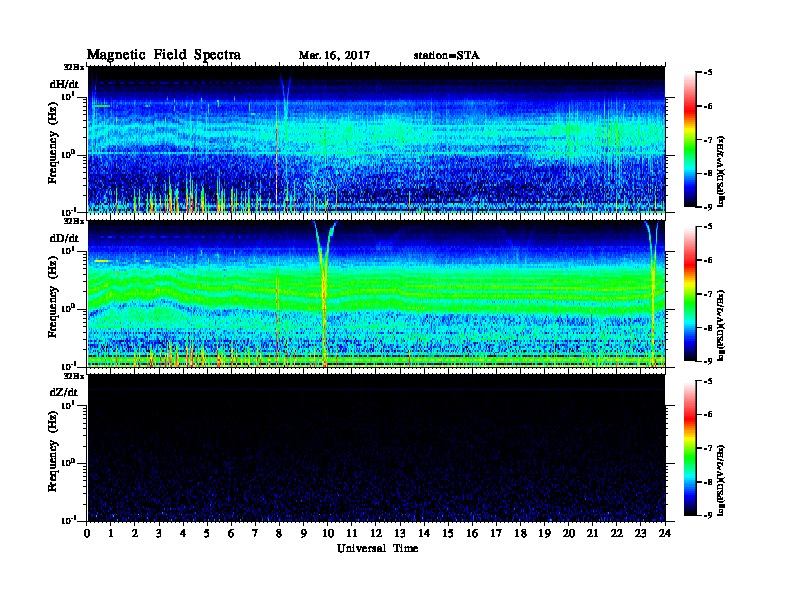Click the 10¹ frequency tick of dH/dt panel
The width and height of the screenshot is (792, 612).
point(68,96)
